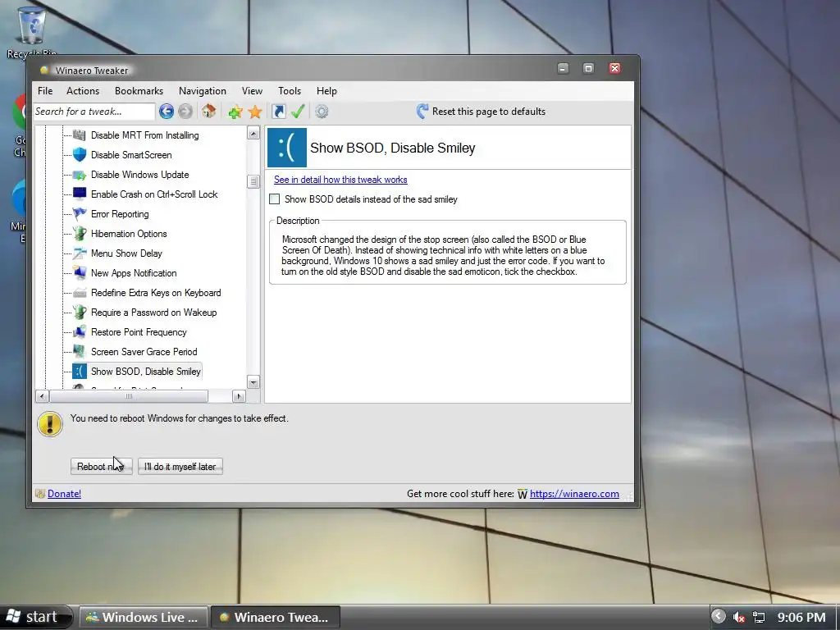840x630 pixels.
Task: Open See in detail how this tweak works
Action: tap(340, 180)
